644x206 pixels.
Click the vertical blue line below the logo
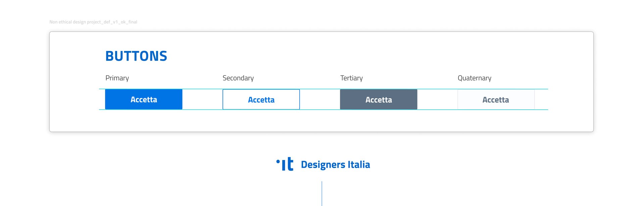322,194
